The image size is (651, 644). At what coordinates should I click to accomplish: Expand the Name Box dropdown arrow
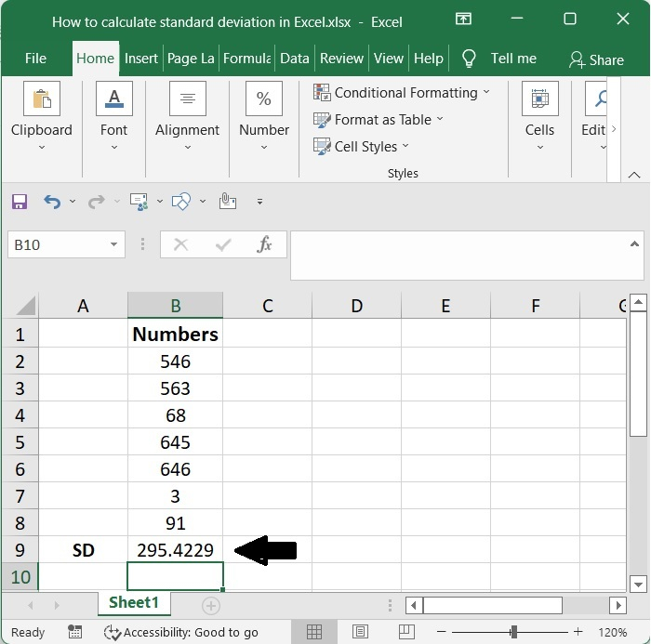[114, 245]
